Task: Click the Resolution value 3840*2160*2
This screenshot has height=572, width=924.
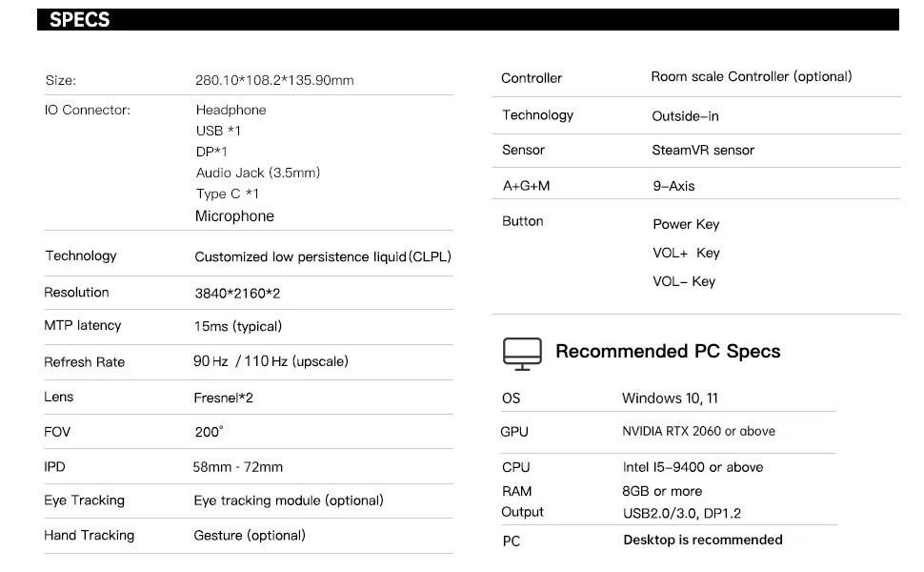Action: [x=237, y=294]
